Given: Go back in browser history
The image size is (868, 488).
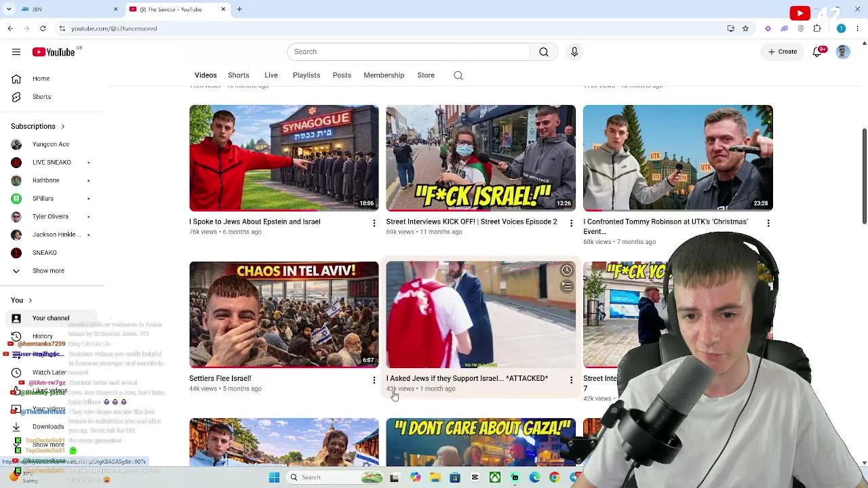Looking at the screenshot, I should click(10, 28).
